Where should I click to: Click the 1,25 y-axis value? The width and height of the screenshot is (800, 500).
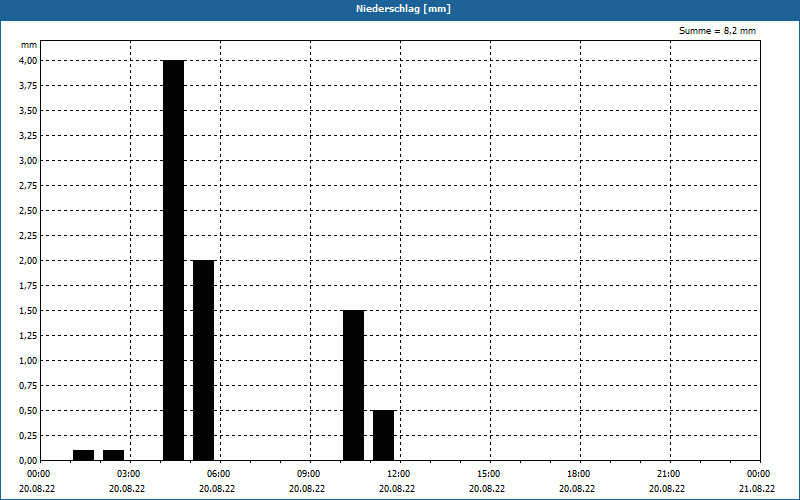tap(28, 336)
